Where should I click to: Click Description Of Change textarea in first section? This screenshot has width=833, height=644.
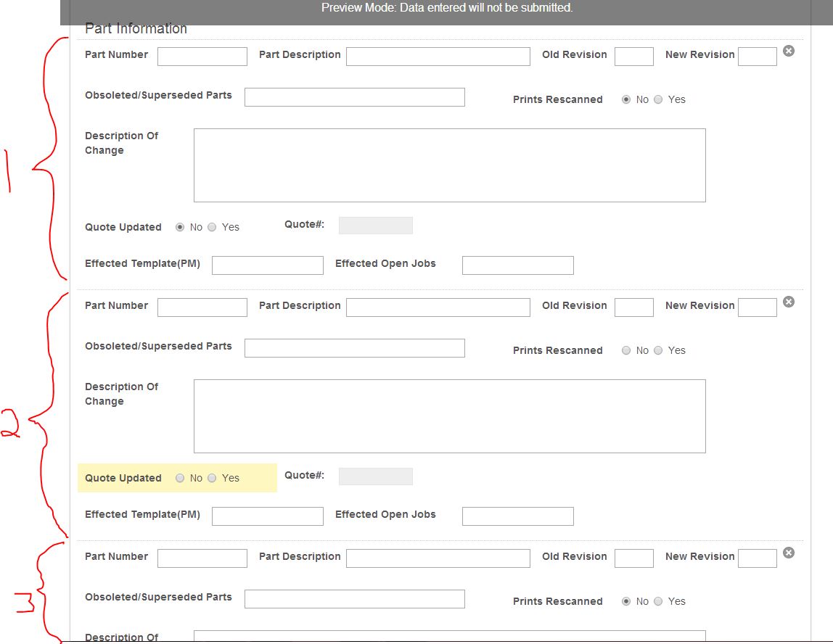(449, 165)
